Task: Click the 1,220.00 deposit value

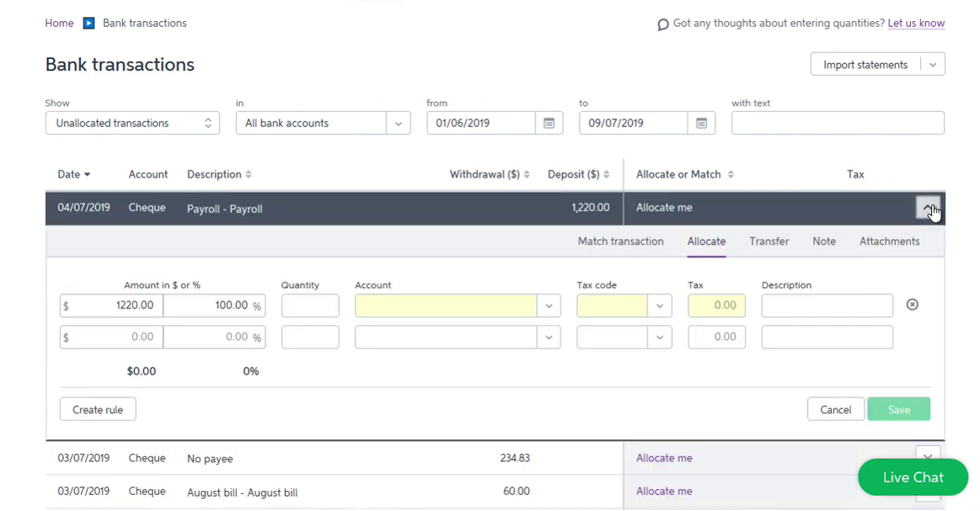Action: tap(591, 207)
